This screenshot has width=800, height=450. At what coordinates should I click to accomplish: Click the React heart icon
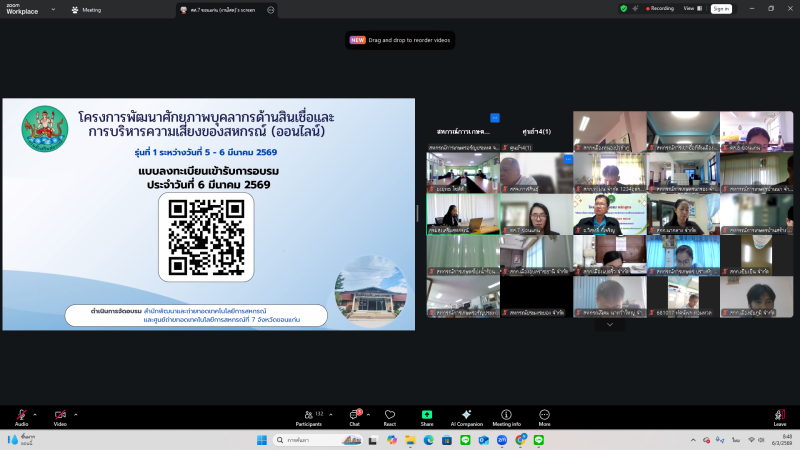(x=390, y=415)
